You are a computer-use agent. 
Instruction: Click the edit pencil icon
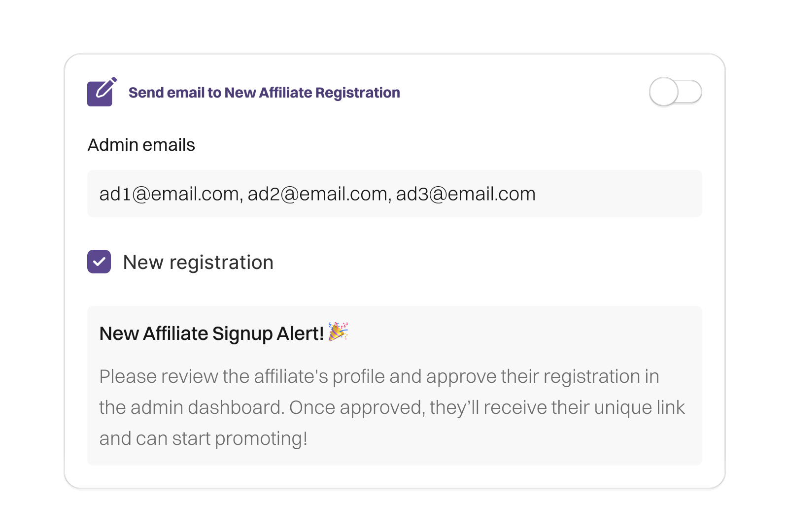point(102,92)
